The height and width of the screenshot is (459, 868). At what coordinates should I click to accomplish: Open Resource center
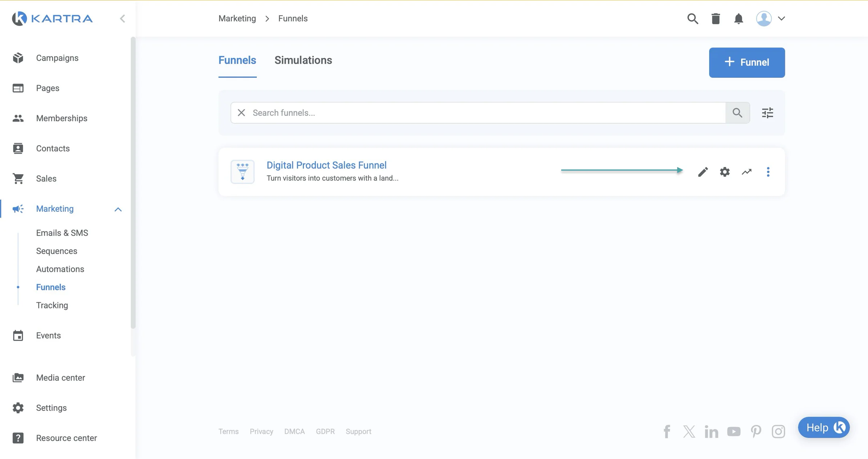pyautogui.click(x=67, y=438)
